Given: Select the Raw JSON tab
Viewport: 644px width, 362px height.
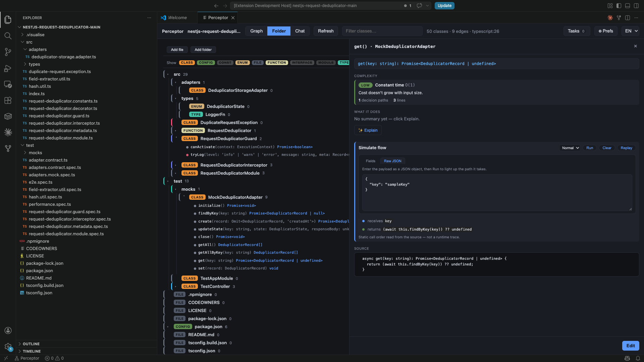Looking at the screenshot, I should click(x=392, y=161).
